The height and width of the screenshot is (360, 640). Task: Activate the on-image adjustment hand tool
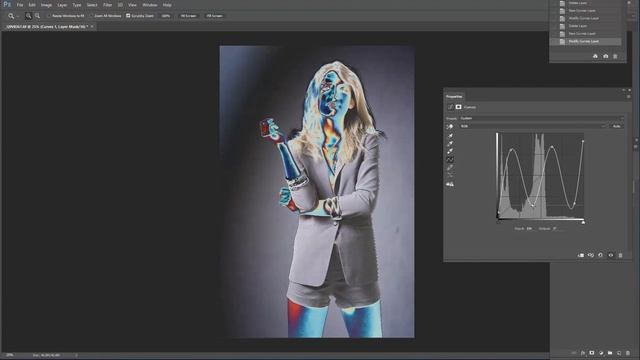(x=450, y=127)
